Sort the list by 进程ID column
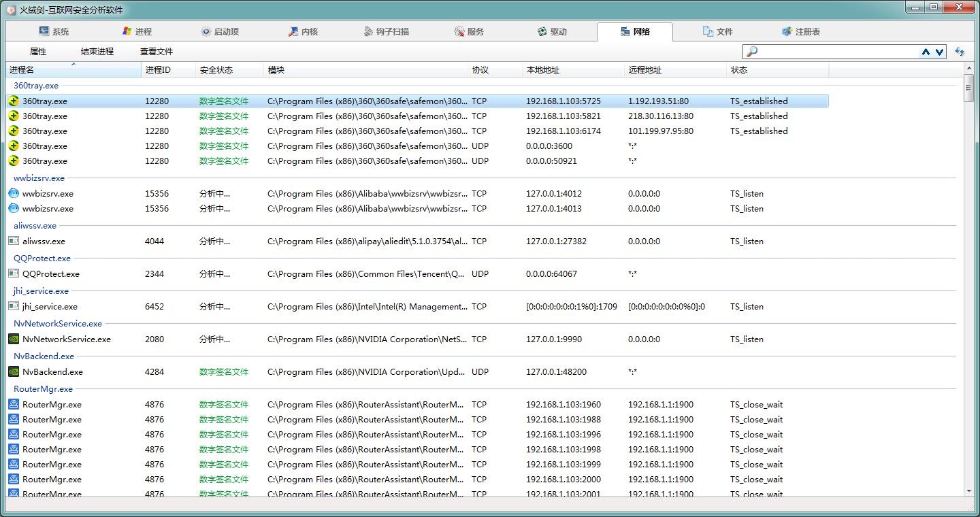The width and height of the screenshot is (980, 517). point(158,70)
